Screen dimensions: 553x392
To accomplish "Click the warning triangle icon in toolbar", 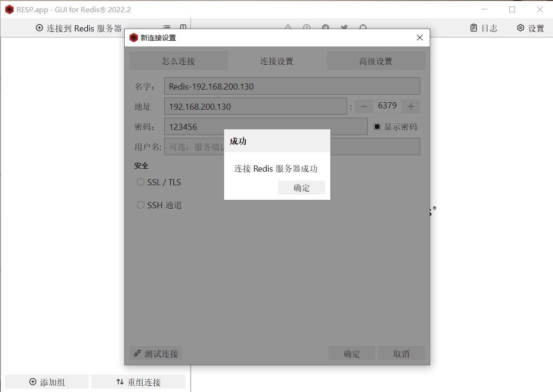I will (x=288, y=27).
